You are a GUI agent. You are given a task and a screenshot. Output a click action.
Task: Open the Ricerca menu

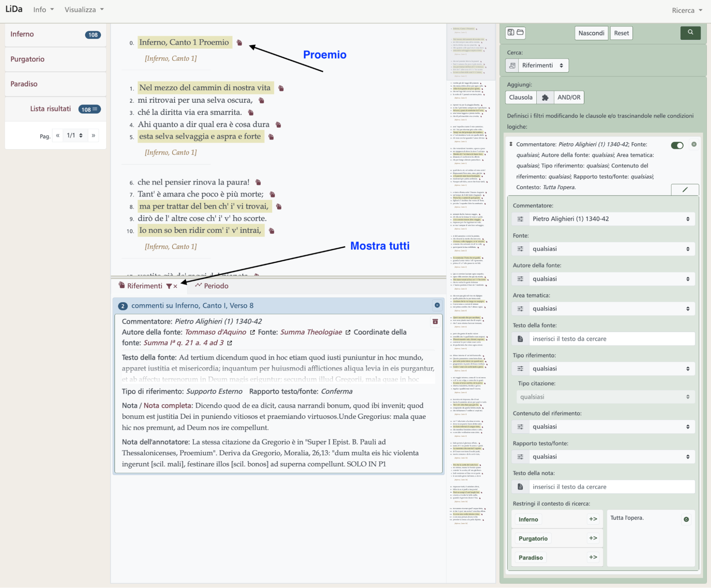coord(687,10)
